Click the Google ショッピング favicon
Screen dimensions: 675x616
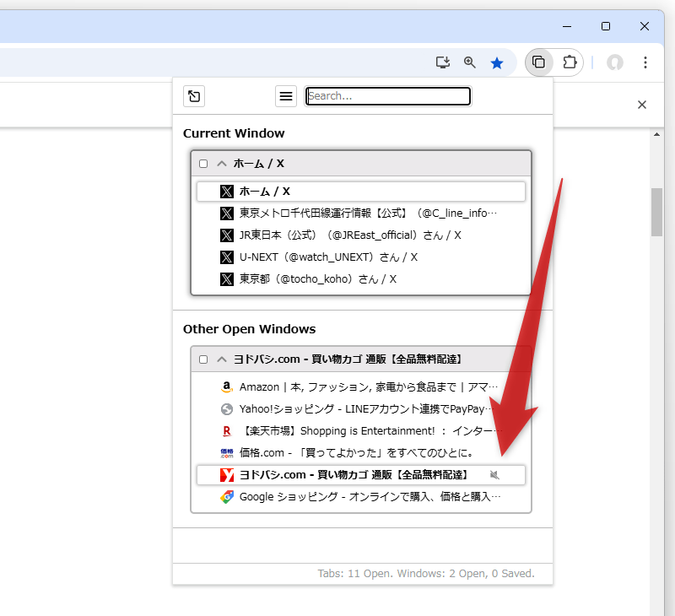pos(227,497)
